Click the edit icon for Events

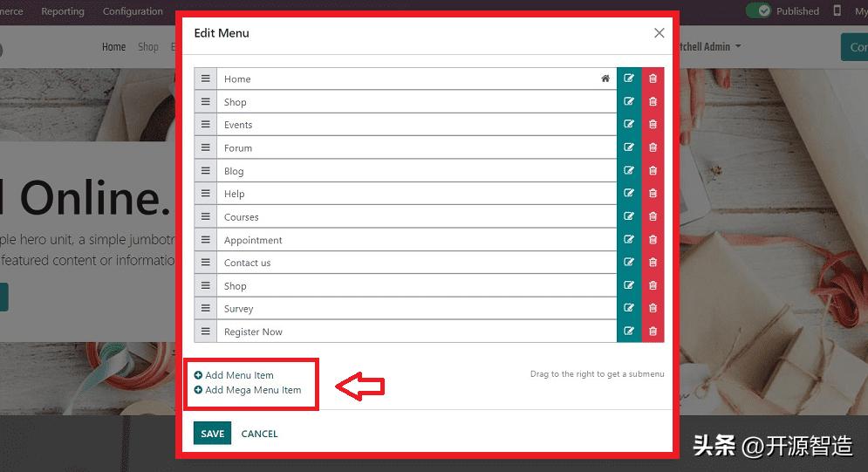click(x=629, y=125)
